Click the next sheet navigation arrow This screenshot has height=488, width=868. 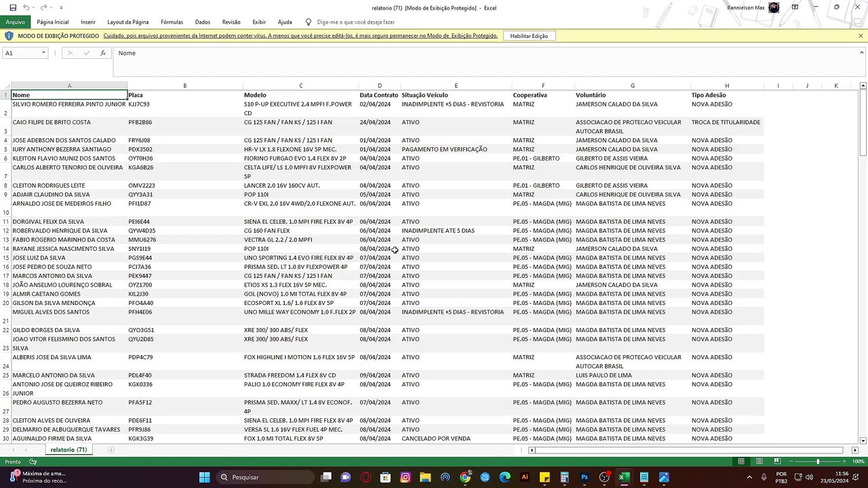[x=26, y=450]
